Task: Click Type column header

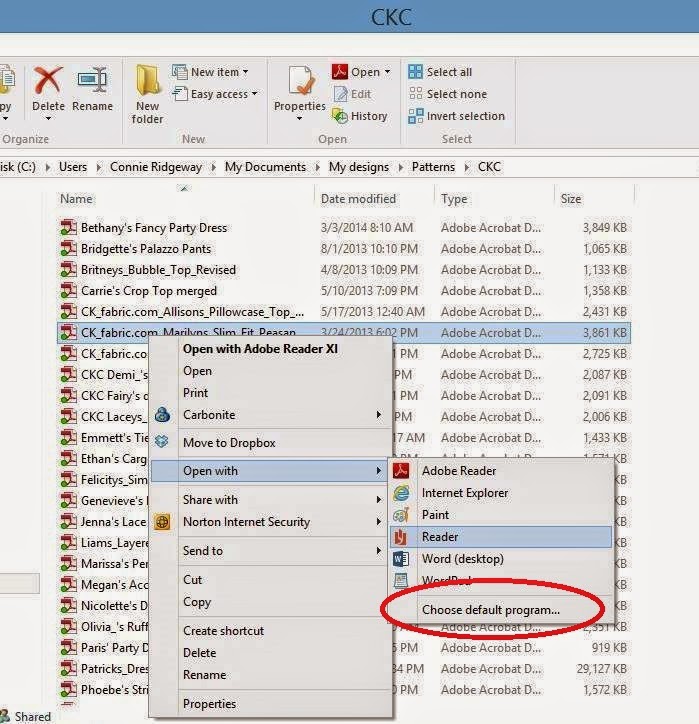Action: pos(454,199)
